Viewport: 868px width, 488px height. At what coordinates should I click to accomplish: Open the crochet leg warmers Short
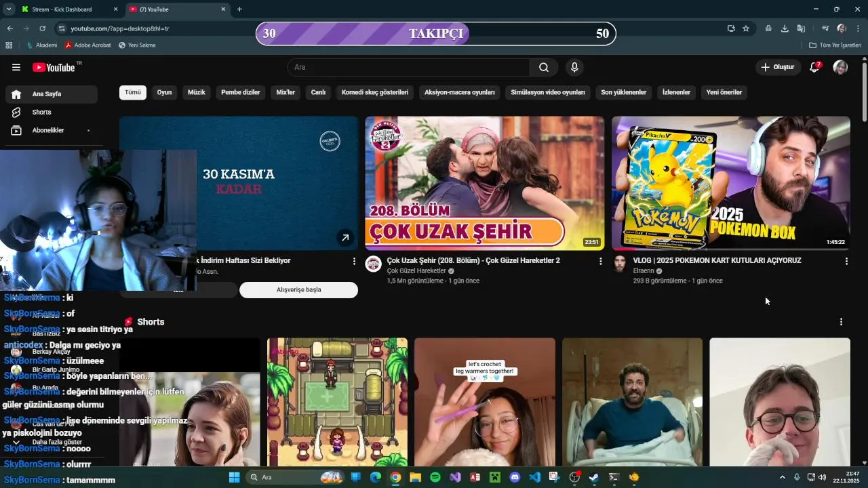[485, 402]
